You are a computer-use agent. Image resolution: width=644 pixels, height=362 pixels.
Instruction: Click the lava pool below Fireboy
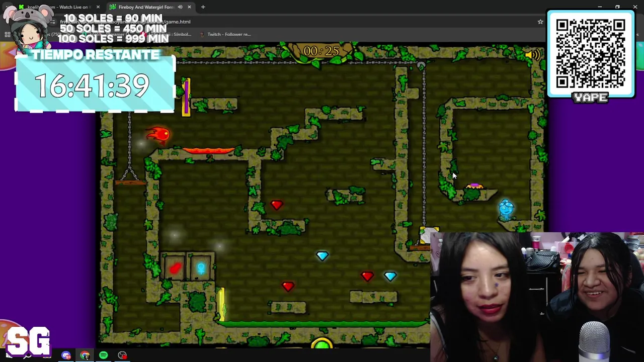(x=208, y=150)
